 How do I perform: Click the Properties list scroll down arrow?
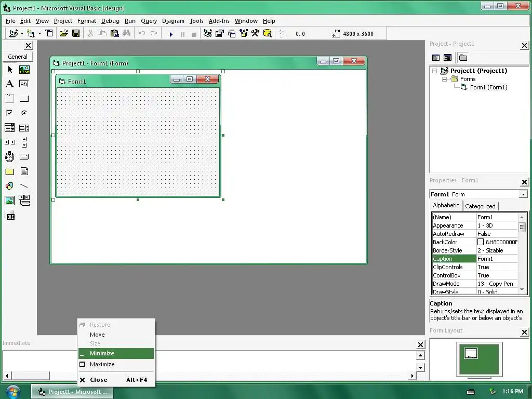522,289
